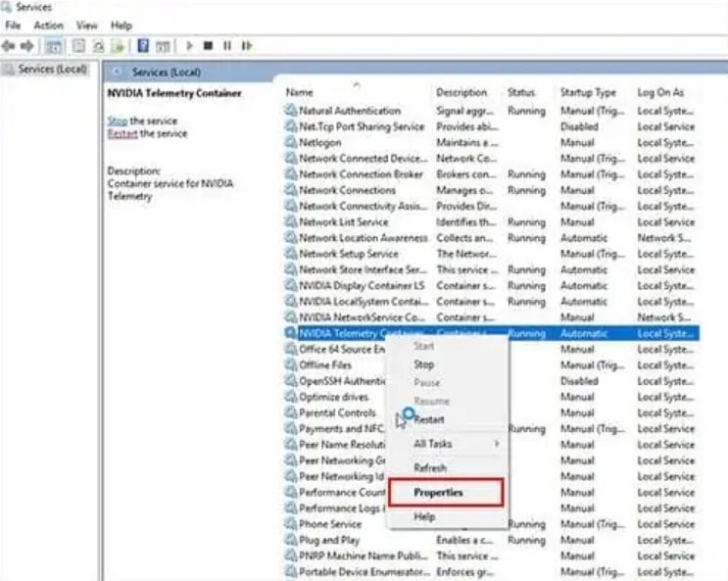The height and width of the screenshot is (581, 728).
Task: Click the 'Stop the service' link
Action: point(117,121)
